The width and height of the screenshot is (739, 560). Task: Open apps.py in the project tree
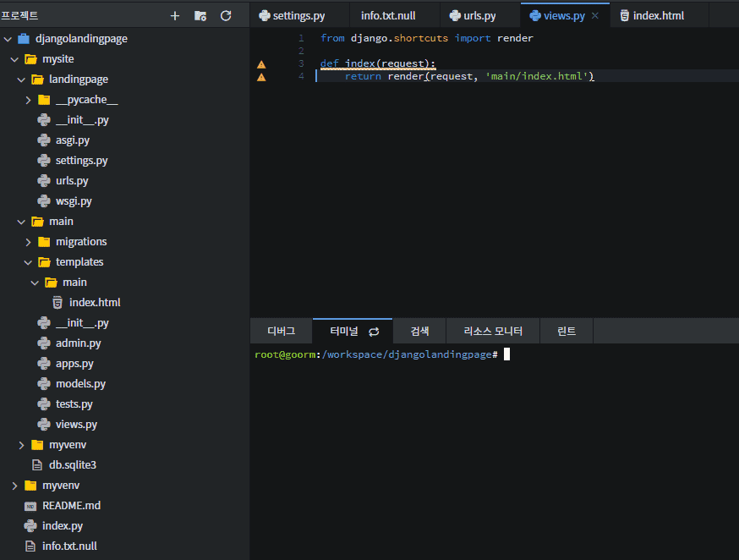pyautogui.click(x=74, y=364)
